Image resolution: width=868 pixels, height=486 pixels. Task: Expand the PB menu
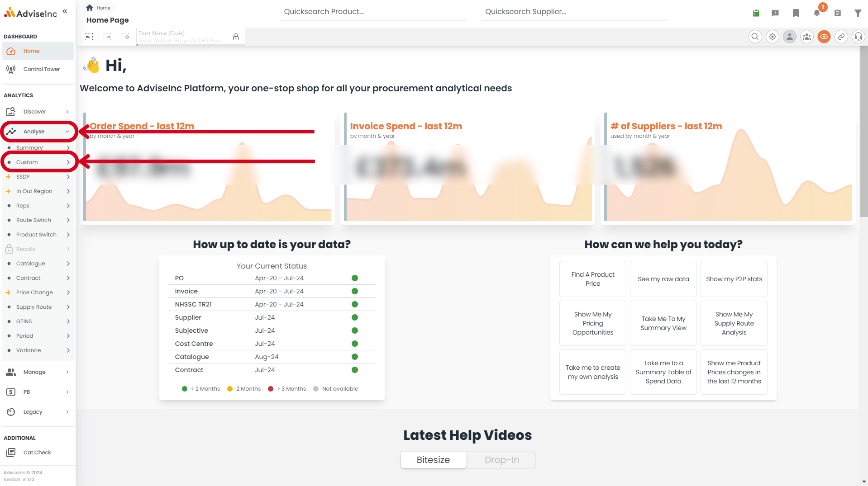point(38,392)
